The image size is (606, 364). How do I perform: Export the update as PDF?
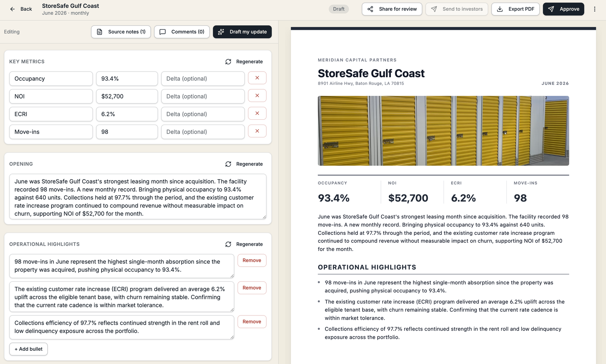point(515,9)
